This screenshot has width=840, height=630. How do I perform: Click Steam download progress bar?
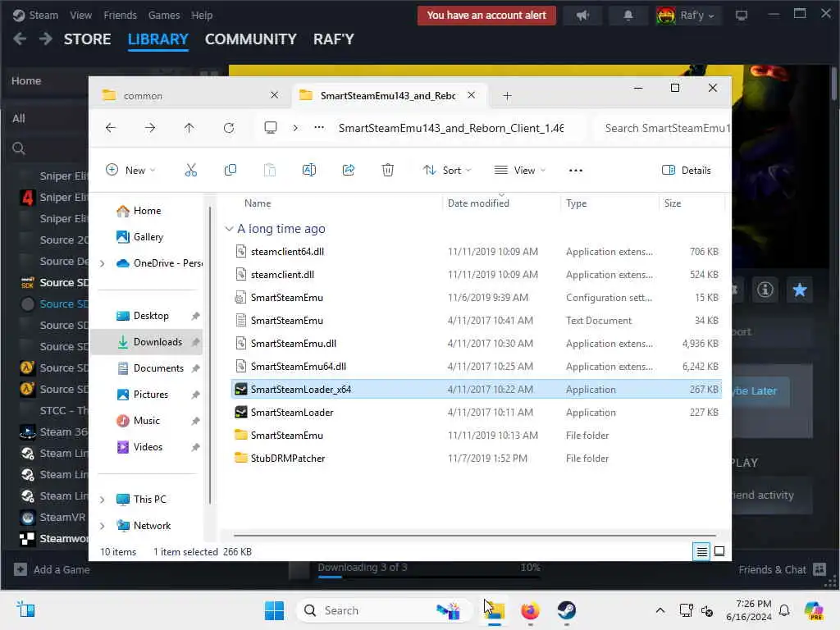[428, 577]
